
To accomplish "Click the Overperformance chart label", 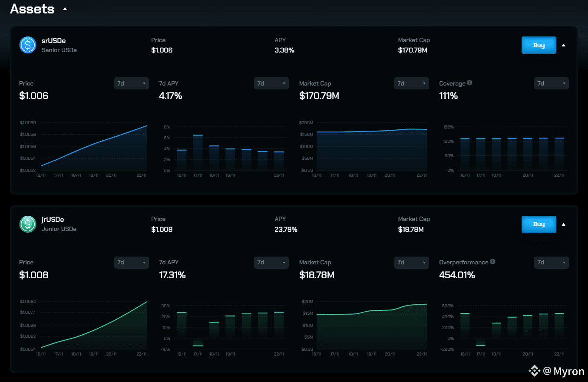I will [x=464, y=262].
